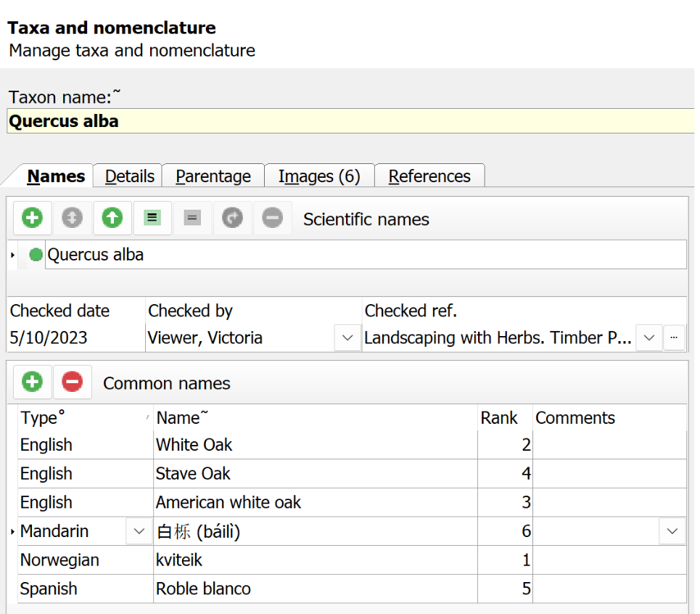Screen dimensions: 700x614
Task: Select the kviteik name cell
Action: click(x=315, y=560)
